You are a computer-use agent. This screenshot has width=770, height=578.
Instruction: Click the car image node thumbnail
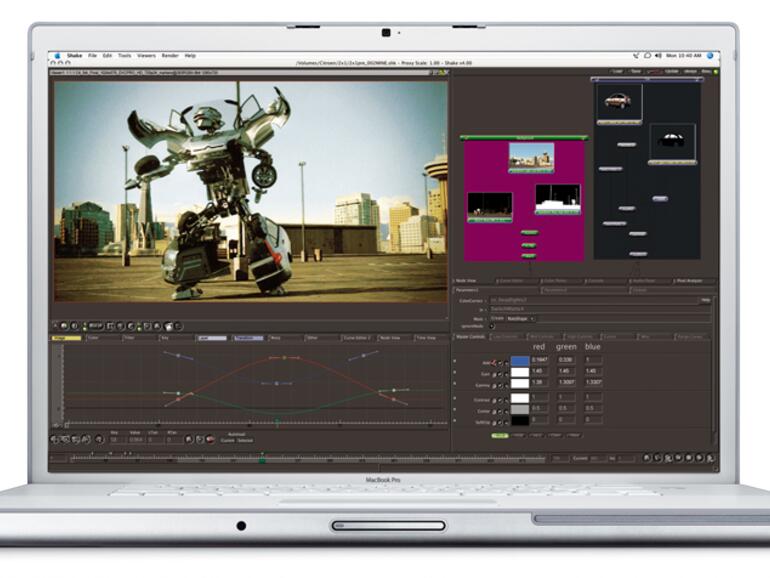coord(619,102)
